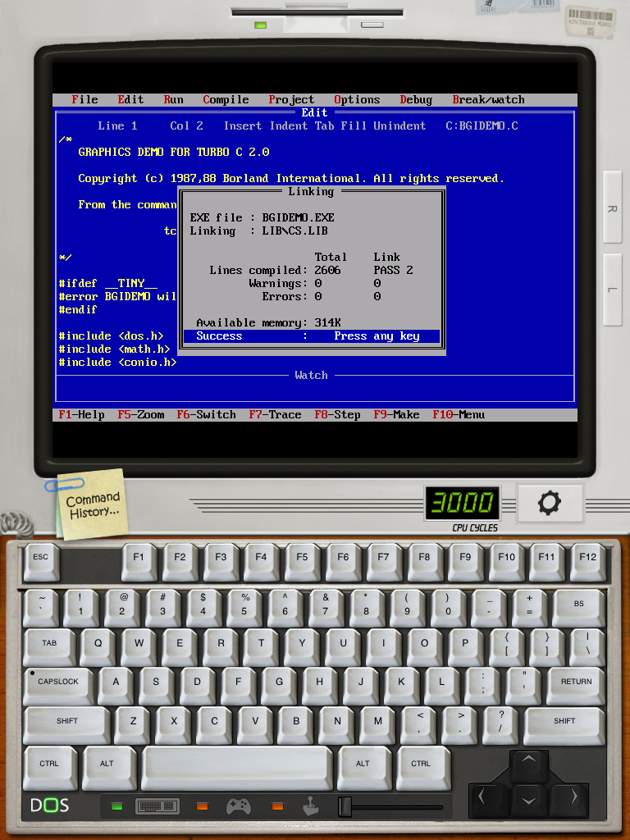
Task: Open the Run menu
Action: pos(173,99)
